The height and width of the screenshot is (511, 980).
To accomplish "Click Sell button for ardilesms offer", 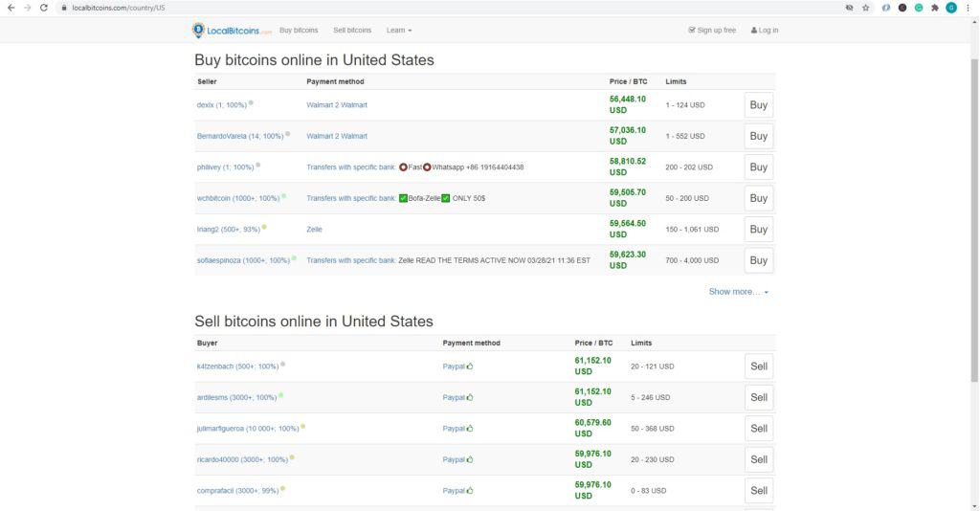I will click(759, 397).
